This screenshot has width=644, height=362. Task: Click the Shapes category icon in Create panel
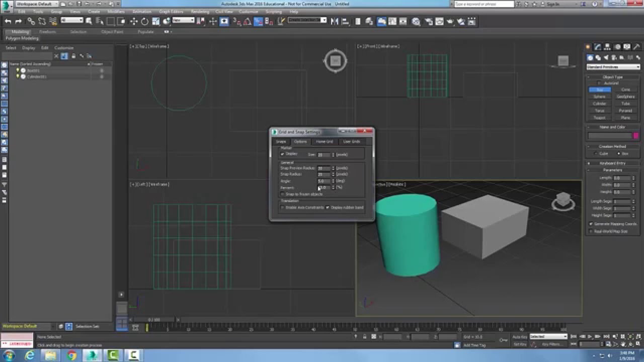tap(598, 58)
